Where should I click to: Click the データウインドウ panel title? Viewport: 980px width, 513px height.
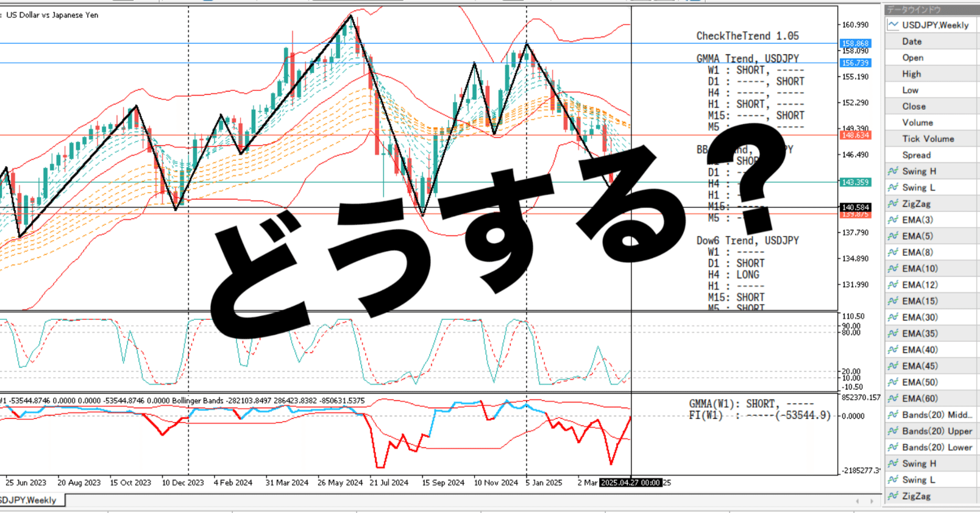tap(914, 10)
